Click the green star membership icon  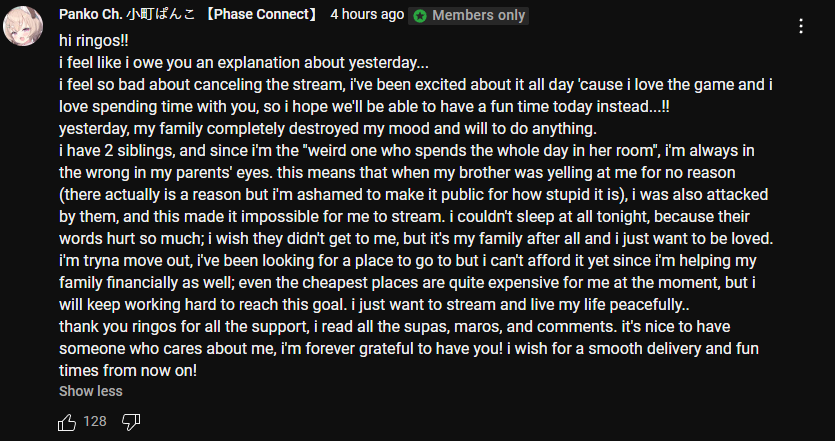420,16
